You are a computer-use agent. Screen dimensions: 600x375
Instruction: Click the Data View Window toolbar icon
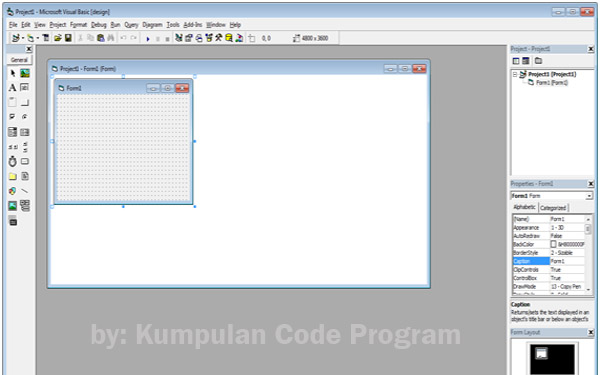(x=229, y=38)
